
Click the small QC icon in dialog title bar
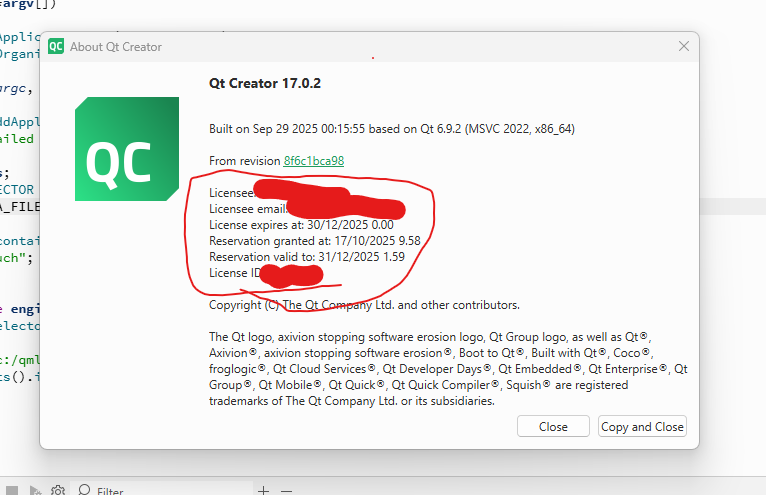56,46
